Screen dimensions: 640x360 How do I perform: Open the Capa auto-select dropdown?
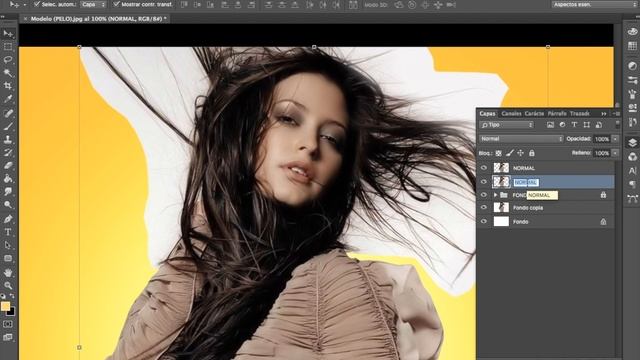click(93, 4)
